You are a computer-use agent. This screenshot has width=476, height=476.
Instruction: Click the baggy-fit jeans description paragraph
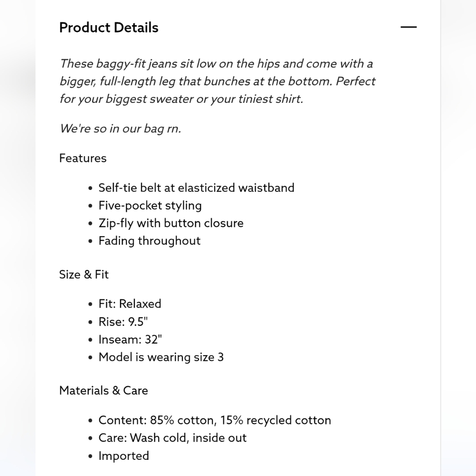pos(218,81)
